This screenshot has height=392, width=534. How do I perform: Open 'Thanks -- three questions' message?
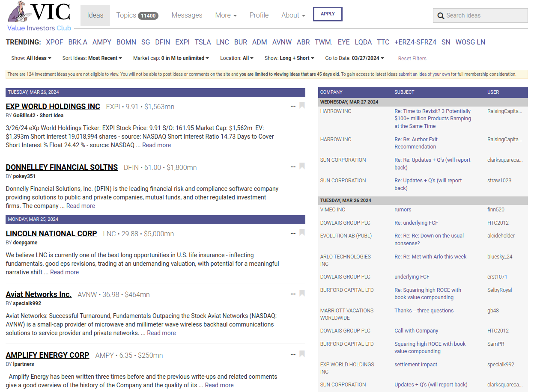coord(424,311)
